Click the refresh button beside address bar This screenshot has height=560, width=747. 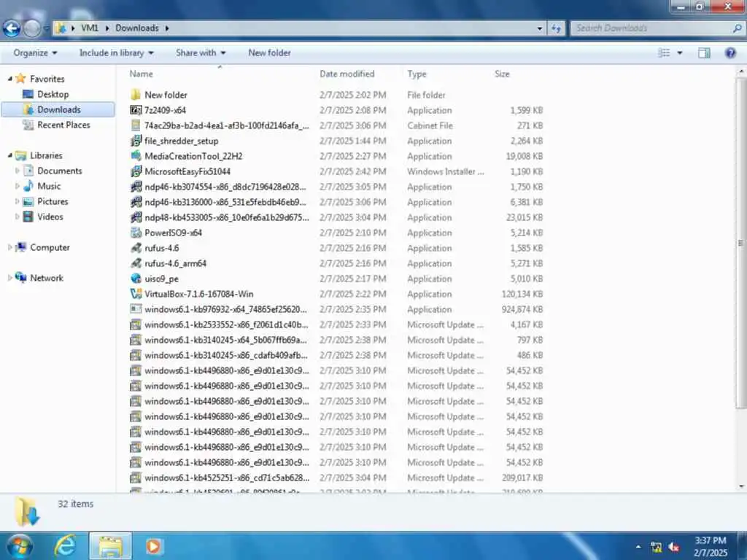tap(556, 28)
